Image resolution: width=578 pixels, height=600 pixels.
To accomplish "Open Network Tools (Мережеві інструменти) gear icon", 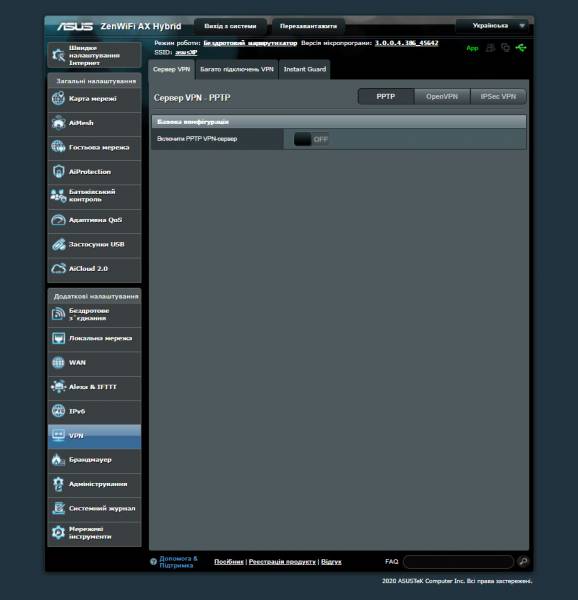I will (58, 533).
